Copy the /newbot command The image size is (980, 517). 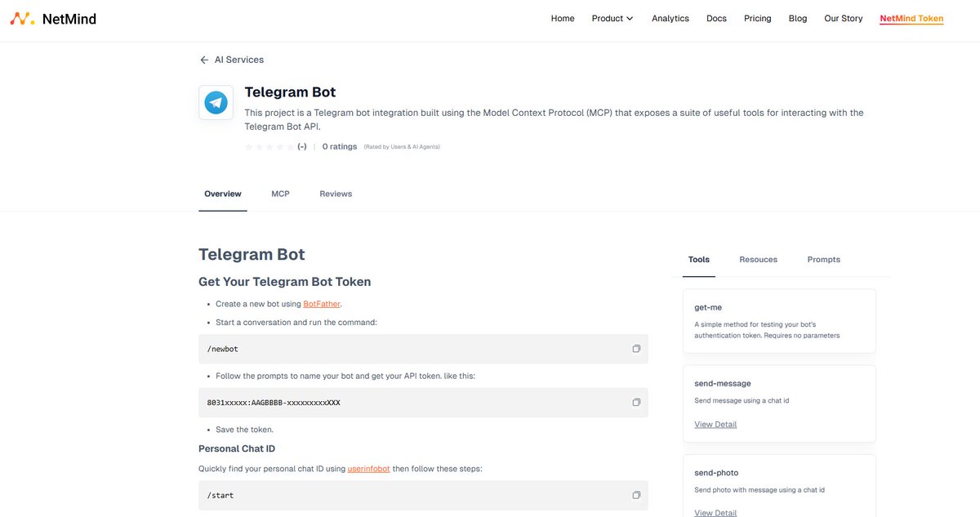coord(636,349)
